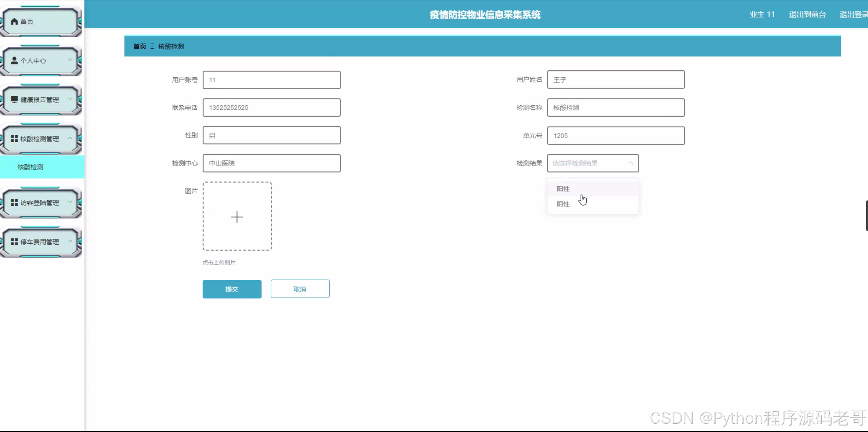Expand the 停车费用管理 menu chevron
868x432 pixels.
coord(70,241)
